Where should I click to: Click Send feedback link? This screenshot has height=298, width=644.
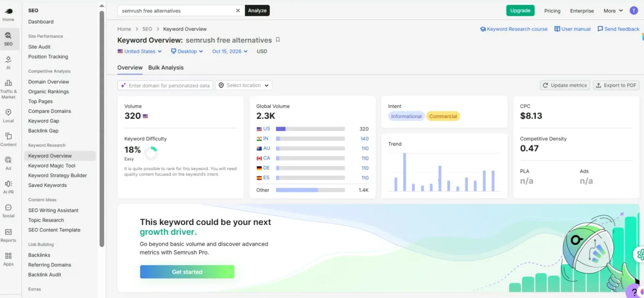pyautogui.click(x=618, y=29)
